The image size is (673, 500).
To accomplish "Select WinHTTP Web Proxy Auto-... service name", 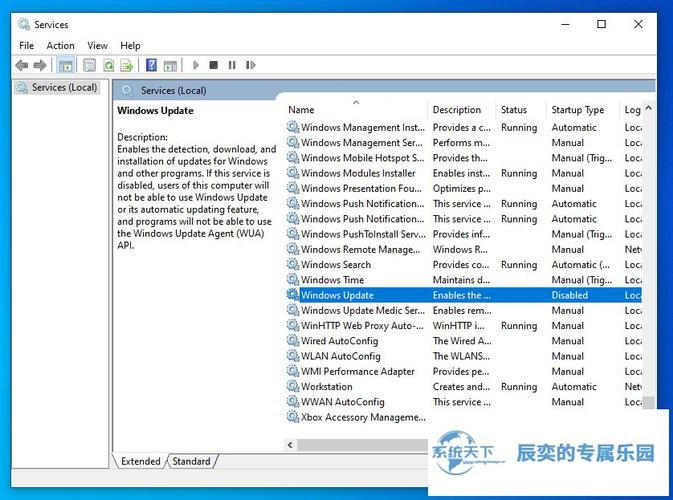I will click(x=362, y=326).
